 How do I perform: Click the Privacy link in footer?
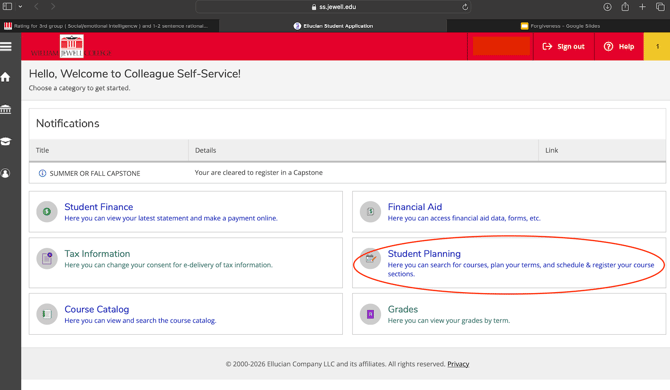click(458, 364)
